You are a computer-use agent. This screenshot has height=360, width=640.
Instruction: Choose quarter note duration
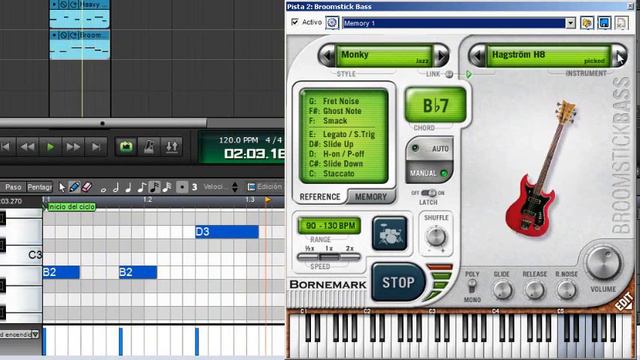pos(128,187)
